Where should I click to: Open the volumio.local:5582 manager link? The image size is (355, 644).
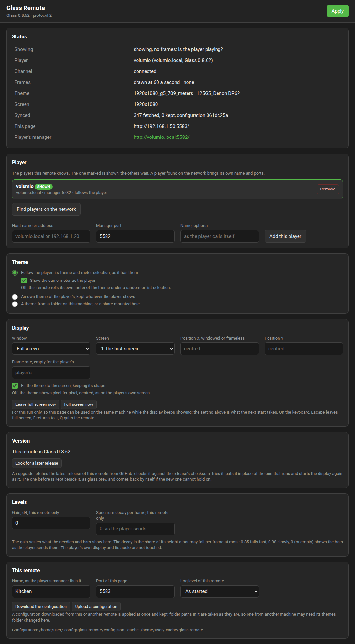coord(161,137)
